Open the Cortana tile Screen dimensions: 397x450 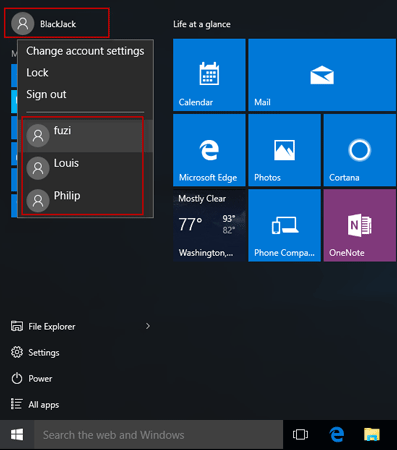tap(360, 150)
